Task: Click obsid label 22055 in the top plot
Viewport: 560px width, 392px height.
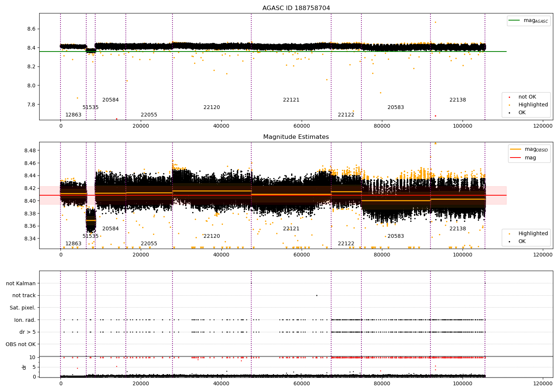Action: 149,115
